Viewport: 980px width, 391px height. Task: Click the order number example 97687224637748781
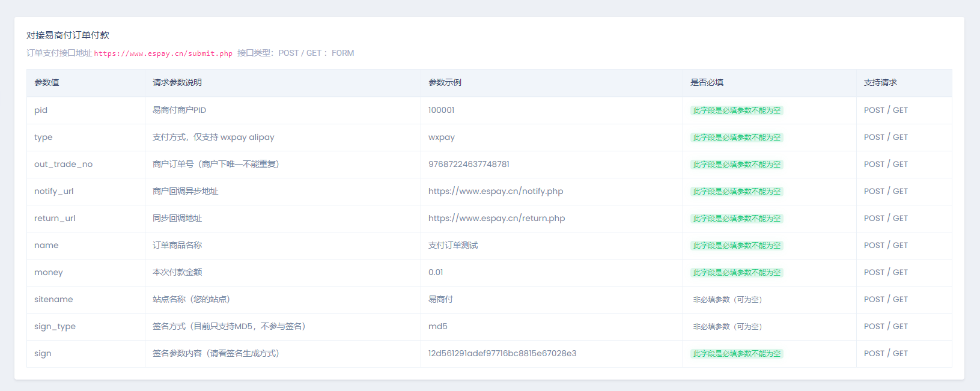tap(469, 164)
